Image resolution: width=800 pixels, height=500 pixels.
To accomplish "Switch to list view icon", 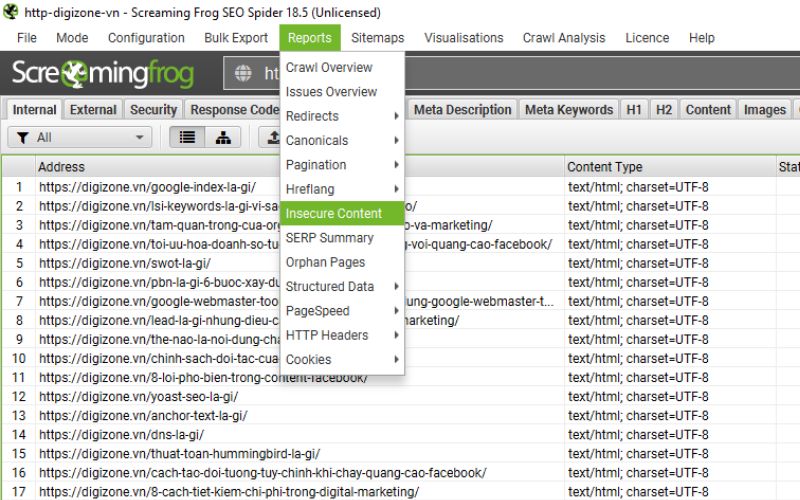I will coord(187,137).
